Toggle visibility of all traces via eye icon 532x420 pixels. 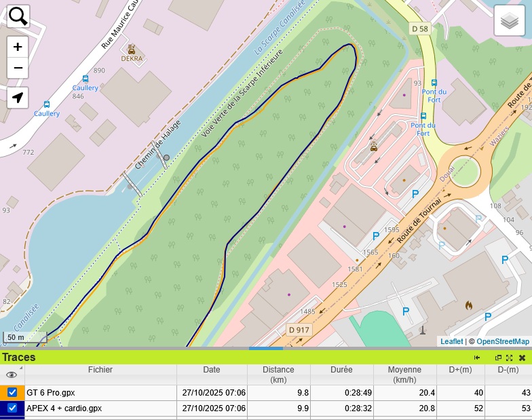click(12, 375)
